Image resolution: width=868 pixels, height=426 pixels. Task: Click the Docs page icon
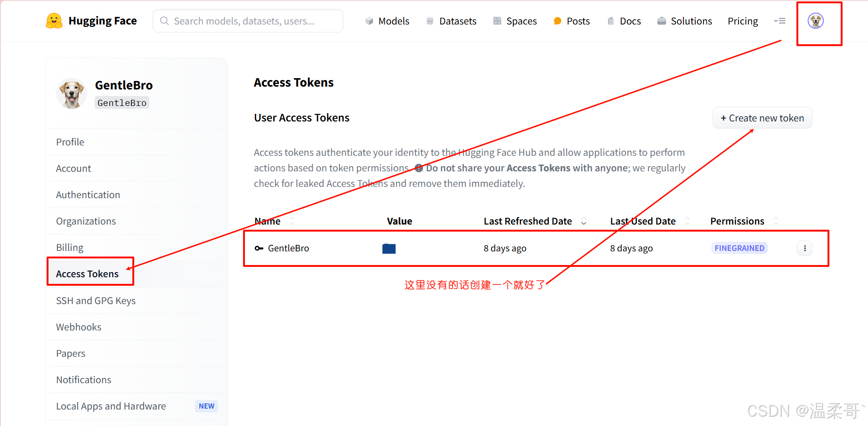pyautogui.click(x=611, y=21)
